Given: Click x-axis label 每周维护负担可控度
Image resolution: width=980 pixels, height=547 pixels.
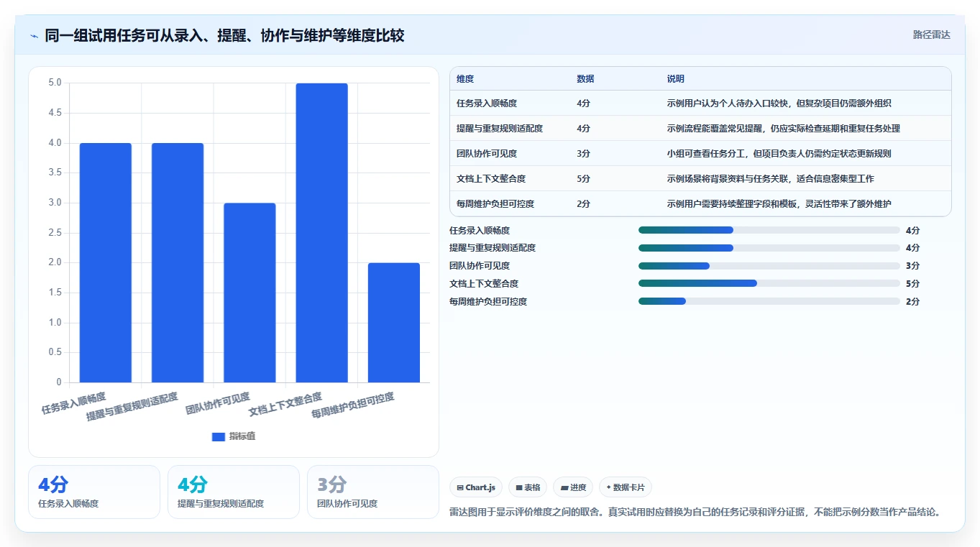Looking at the screenshot, I should pos(352,406).
